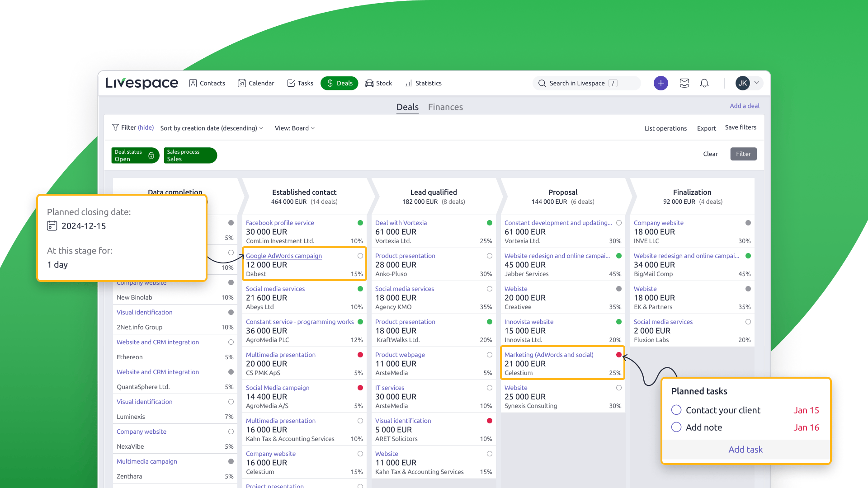Viewport: 868px width, 488px height.
Task: Click the purple plus add button
Action: click(661, 83)
